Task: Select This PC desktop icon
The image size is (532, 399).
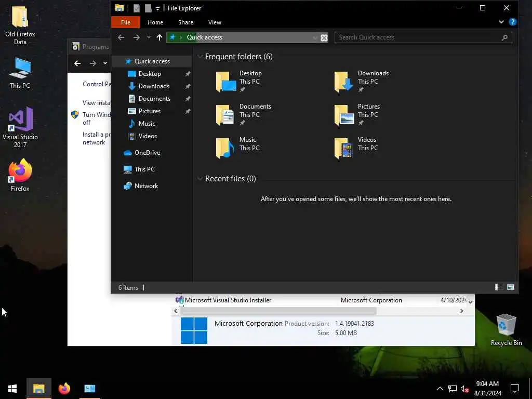Action: click(20, 73)
